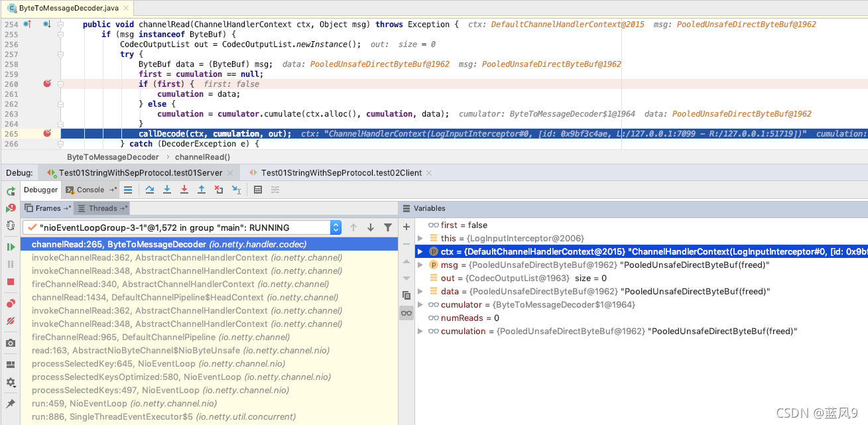This screenshot has height=425, width=868.
Task: Select frame invokeChannelRead:362 in Frames panel
Action: [x=133, y=257]
